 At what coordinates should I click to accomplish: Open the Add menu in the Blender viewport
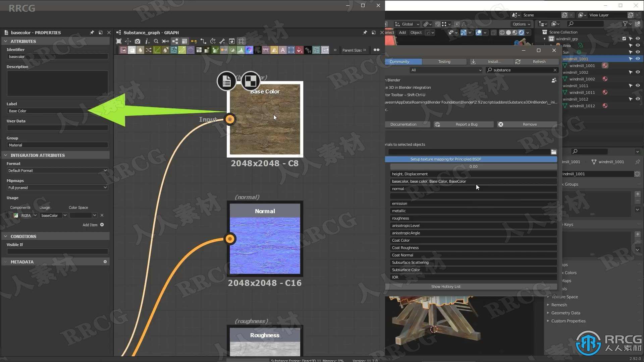(x=402, y=33)
